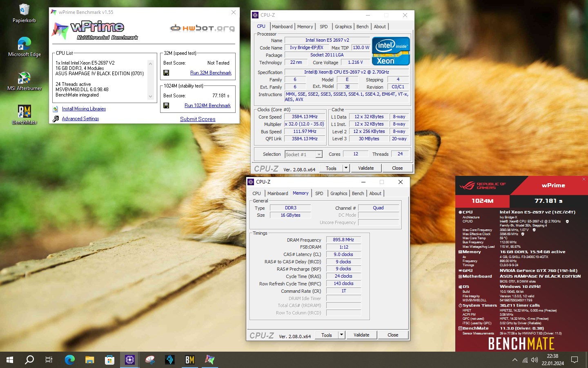Switch to Memory tab in upper CPU-Z

pyautogui.click(x=305, y=27)
